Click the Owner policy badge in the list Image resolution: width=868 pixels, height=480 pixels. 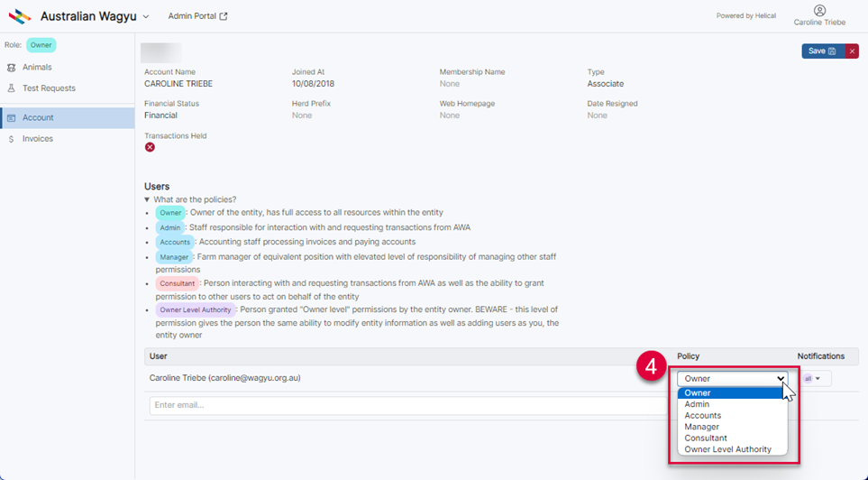tap(170, 213)
